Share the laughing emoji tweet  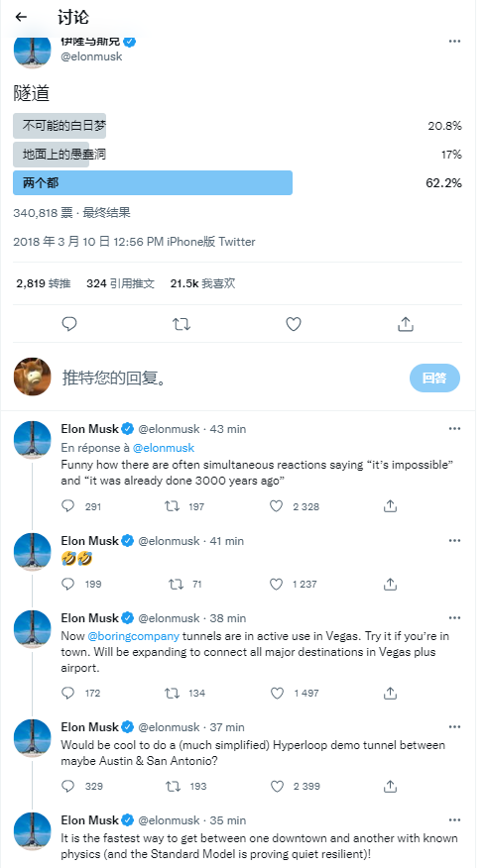(x=390, y=584)
